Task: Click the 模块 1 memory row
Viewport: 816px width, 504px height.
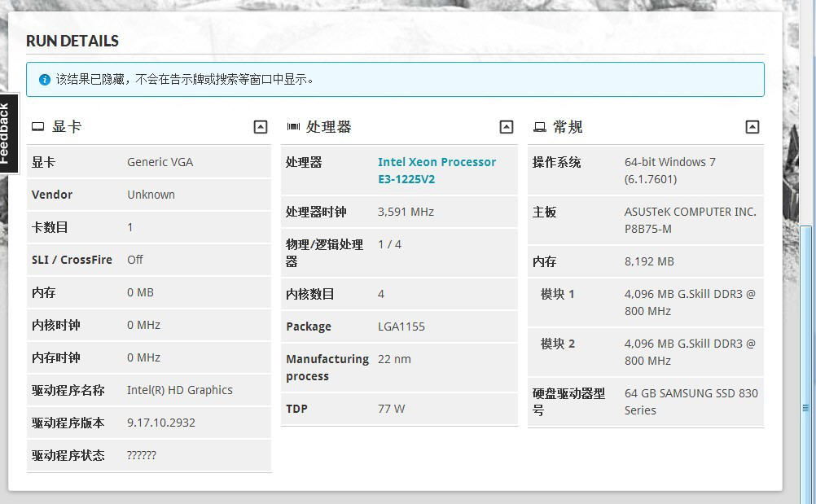Action: [645, 302]
